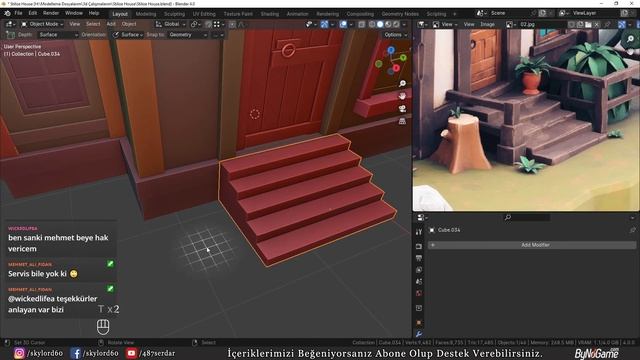
Task: Unlink the 02.jpg image with X
Action: click(x=597, y=24)
